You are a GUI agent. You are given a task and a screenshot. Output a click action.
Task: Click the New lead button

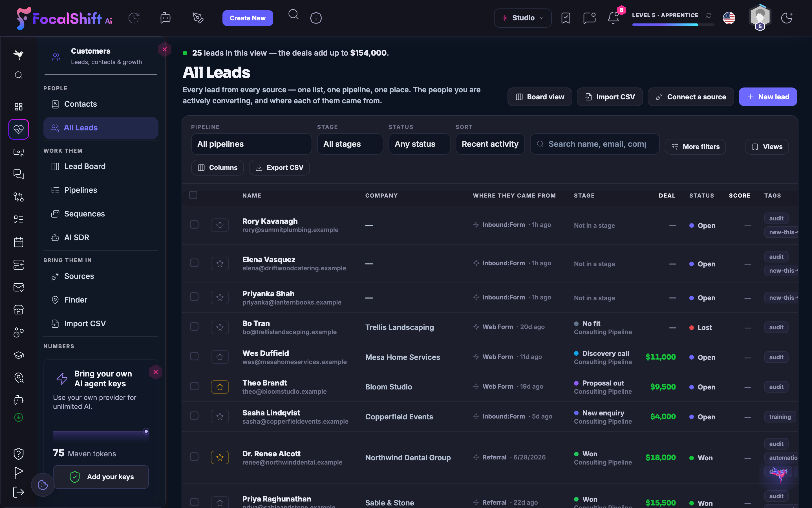[768, 97]
